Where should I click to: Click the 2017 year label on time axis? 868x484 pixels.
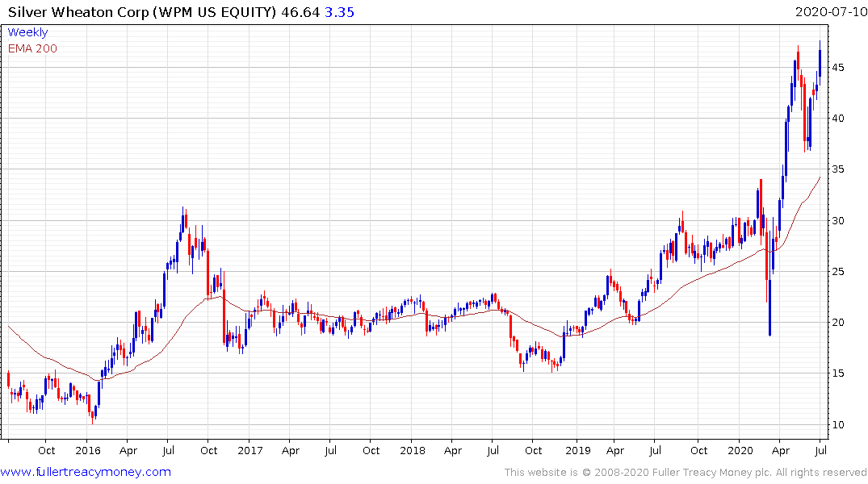coord(250,450)
